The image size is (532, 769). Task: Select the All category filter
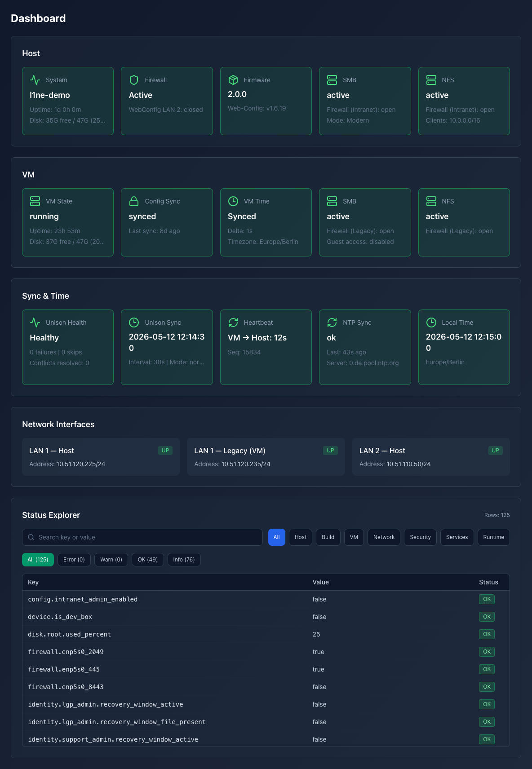pyautogui.click(x=277, y=537)
